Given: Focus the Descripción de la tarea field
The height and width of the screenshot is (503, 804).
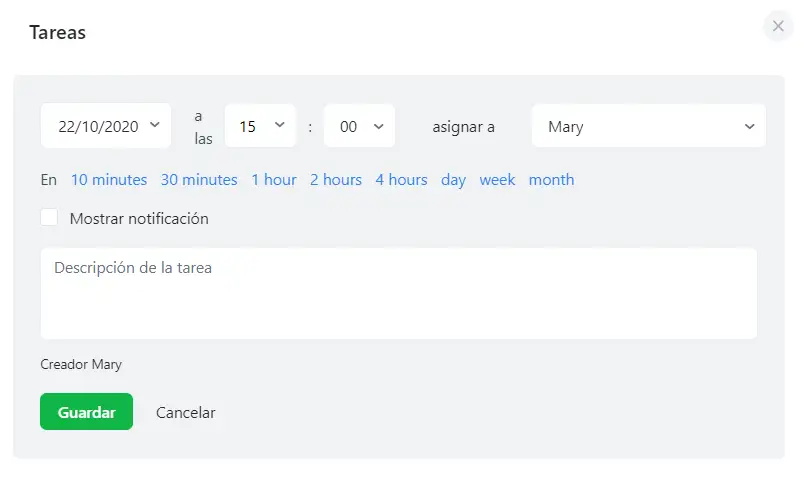Looking at the screenshot, I should coord(398,293).
